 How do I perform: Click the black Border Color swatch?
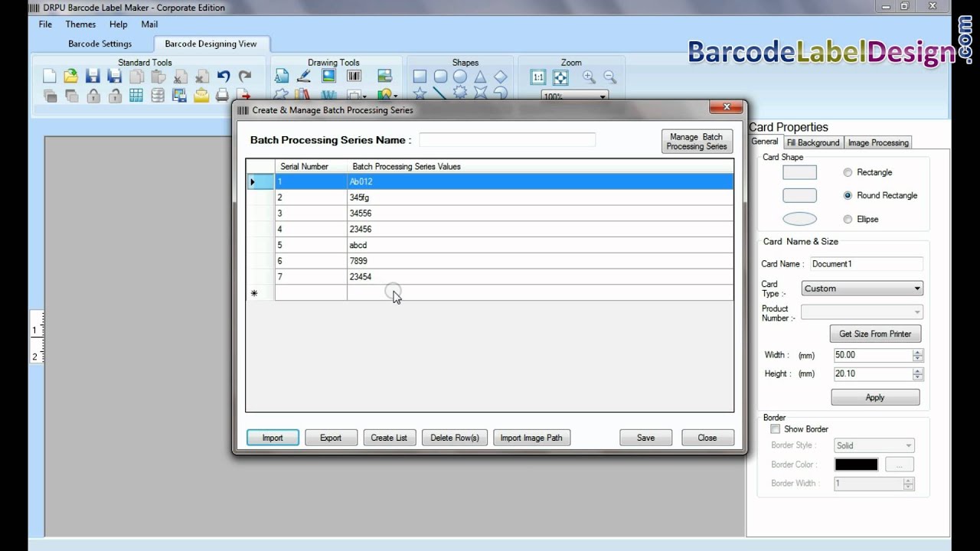point(856,465)
